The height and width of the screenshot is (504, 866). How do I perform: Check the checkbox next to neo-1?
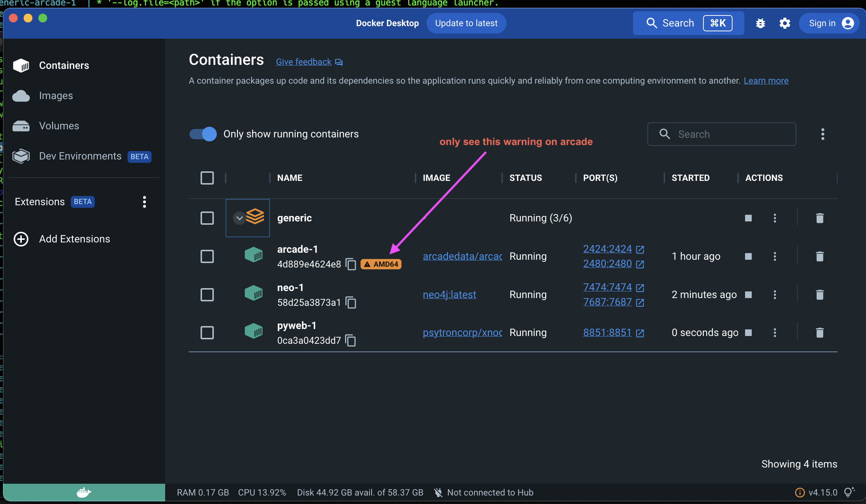coord(207,294)
